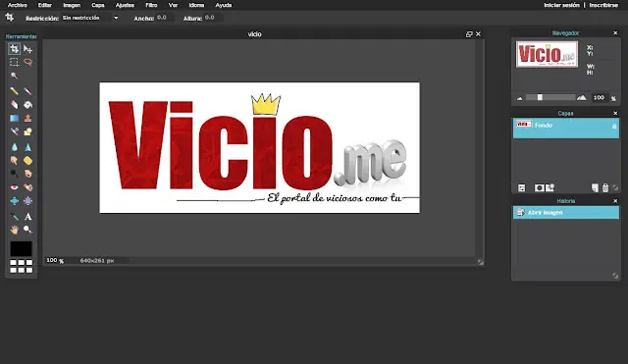Click the Navegador zoom value field showing 100
Image resolution: width=628 pixels, height=364 pixels.
tap(600, 98)
